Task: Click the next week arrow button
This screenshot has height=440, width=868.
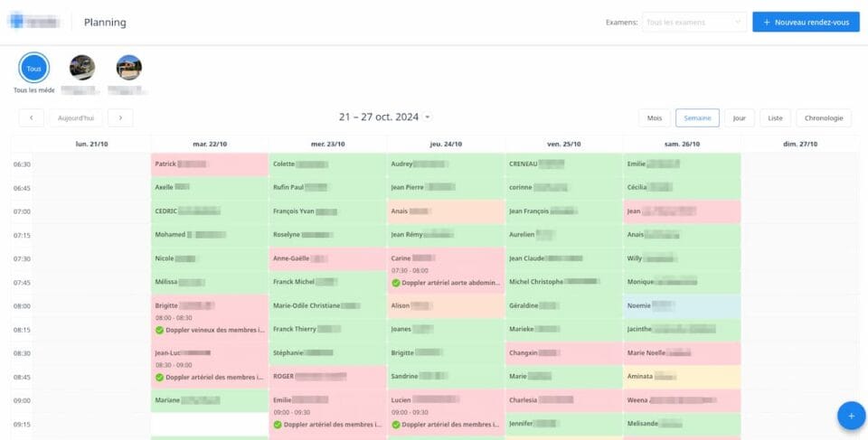Action: pyautogui.click(x=120, y=117)
